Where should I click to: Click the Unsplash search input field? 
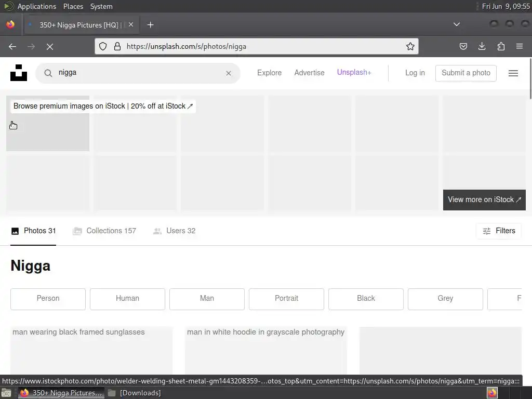click(x=139, y=73)
